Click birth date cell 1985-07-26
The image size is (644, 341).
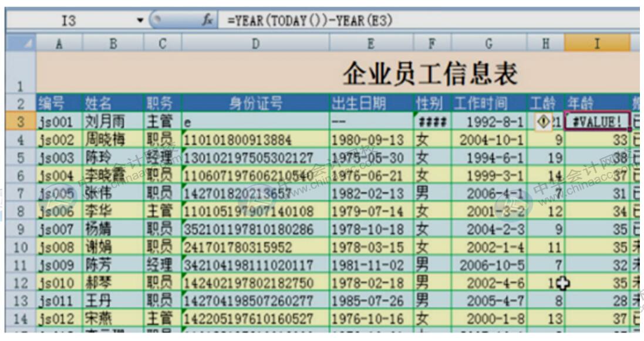tap(371, 301)
